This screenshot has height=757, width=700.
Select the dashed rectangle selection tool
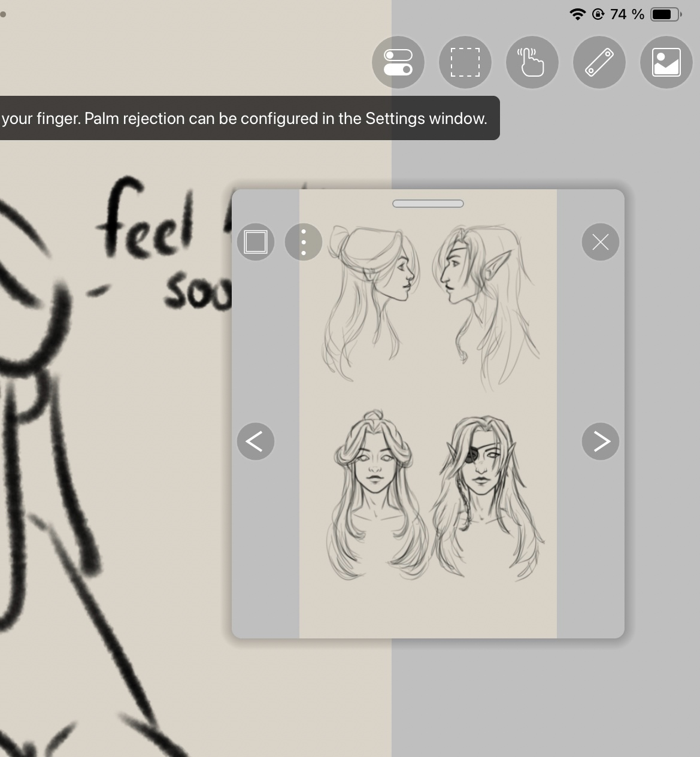click(465, 62)
